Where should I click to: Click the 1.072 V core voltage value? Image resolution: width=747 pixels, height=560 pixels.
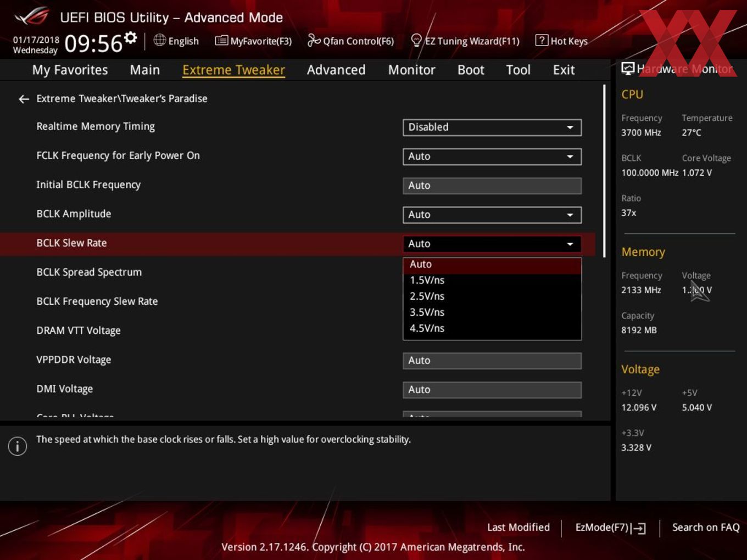697,172
